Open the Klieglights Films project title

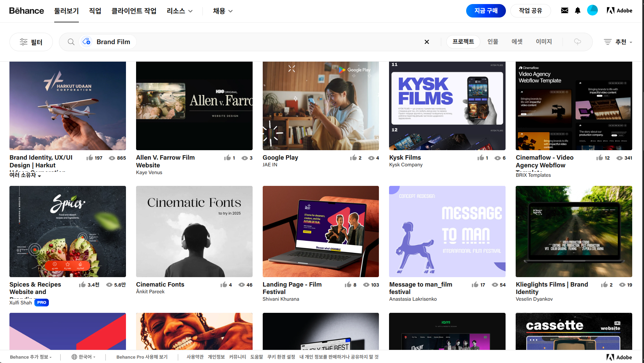(x=552, y=288)
